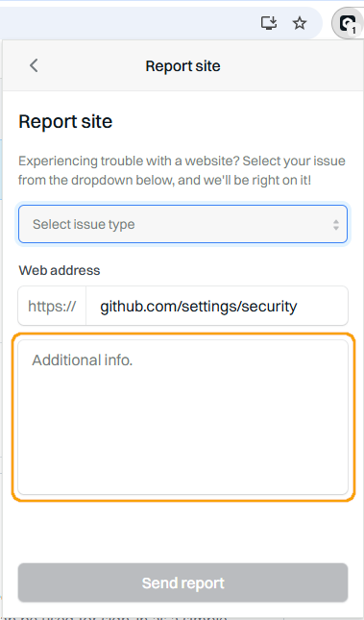Click the large Report site heading
364x620 pixels.
pos(65,121)
